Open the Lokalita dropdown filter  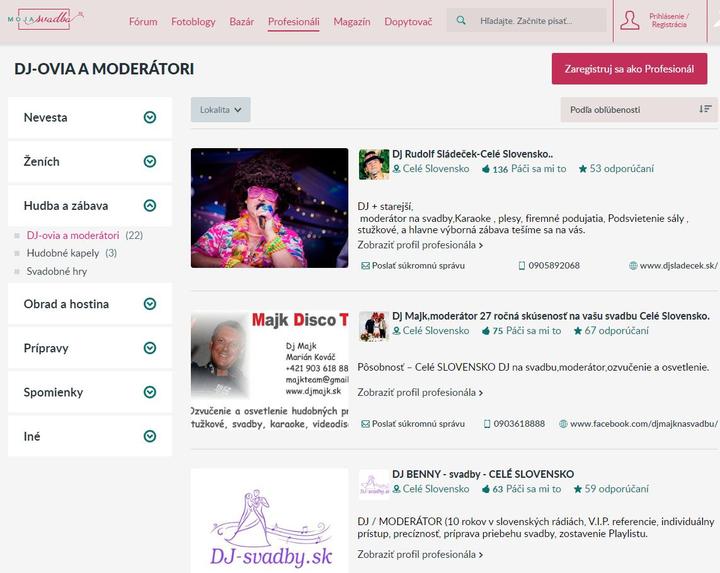click(220, 110)
